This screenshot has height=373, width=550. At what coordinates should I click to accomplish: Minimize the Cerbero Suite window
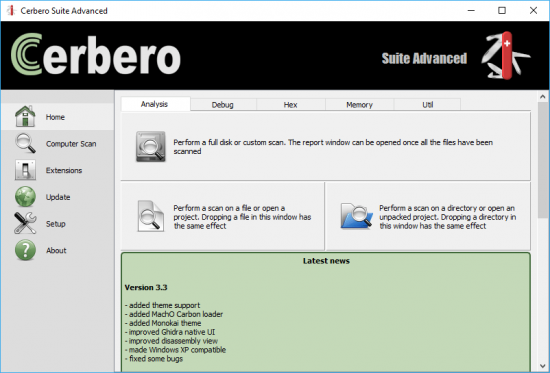point(471,11)
